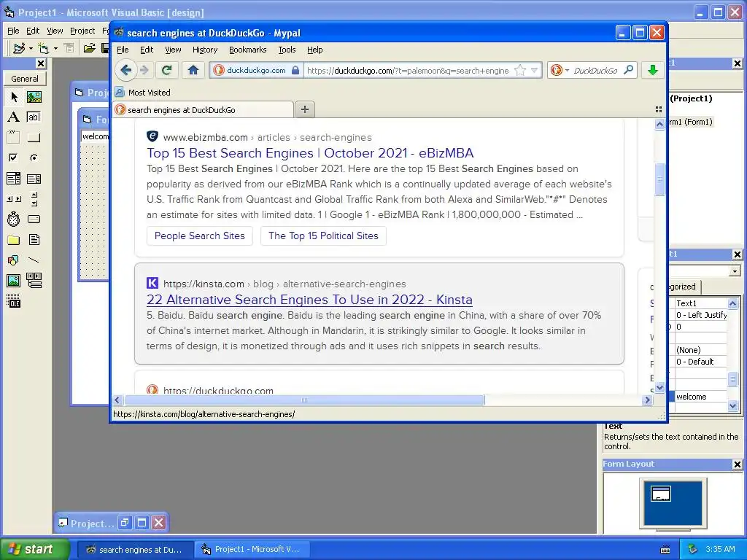The width and height of the screenshot is (747, 560).
Task: Select the ListBox control tool
Action: click(x=34, y=179)
